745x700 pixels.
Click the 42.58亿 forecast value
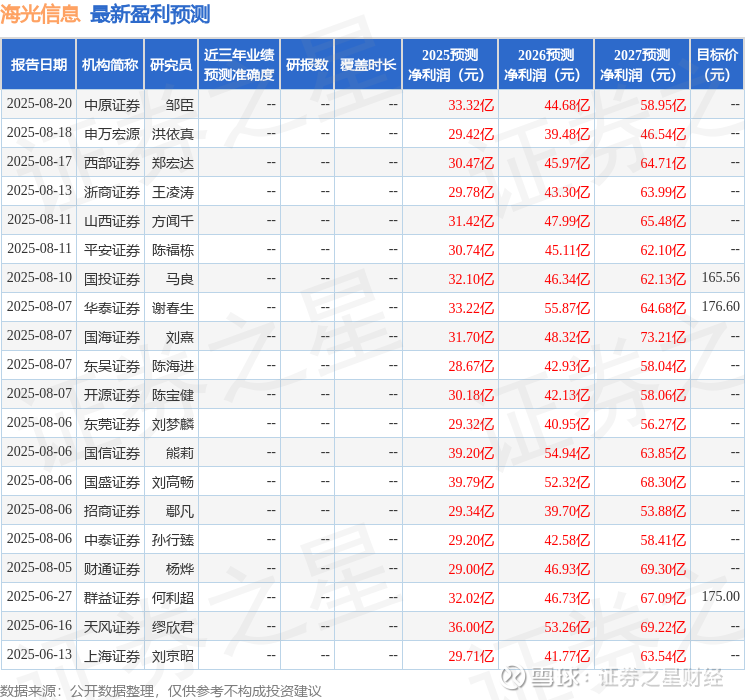coord(567,540)
